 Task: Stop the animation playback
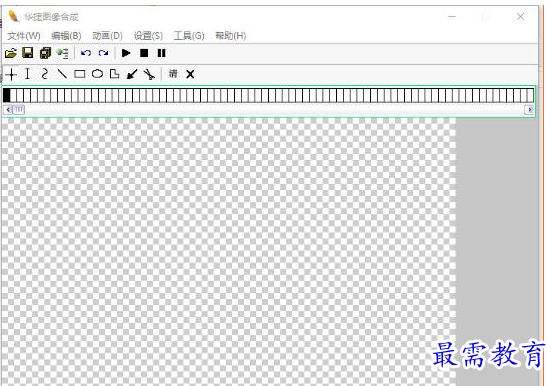[x=144, y=53]
